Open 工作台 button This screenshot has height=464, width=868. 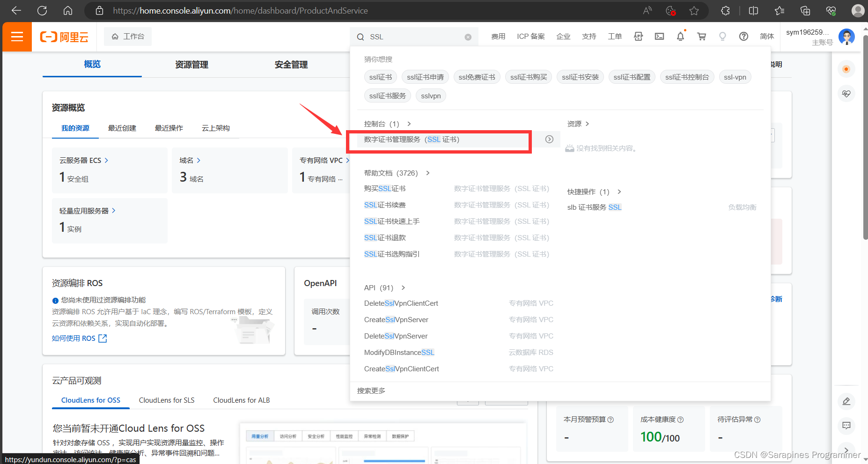point(128,37)
